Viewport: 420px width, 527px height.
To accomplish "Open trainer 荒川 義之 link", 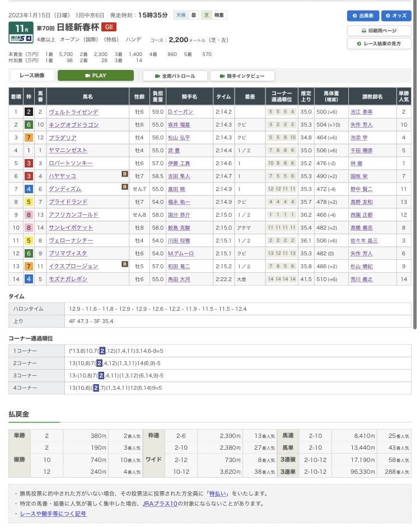I will 362,279.
